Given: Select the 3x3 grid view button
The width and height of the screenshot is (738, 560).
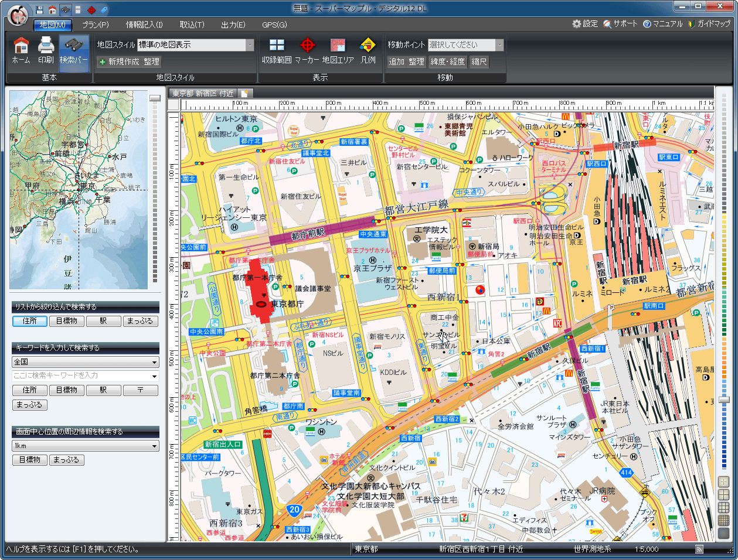Looking at the screenshot, I should [724, 508].
